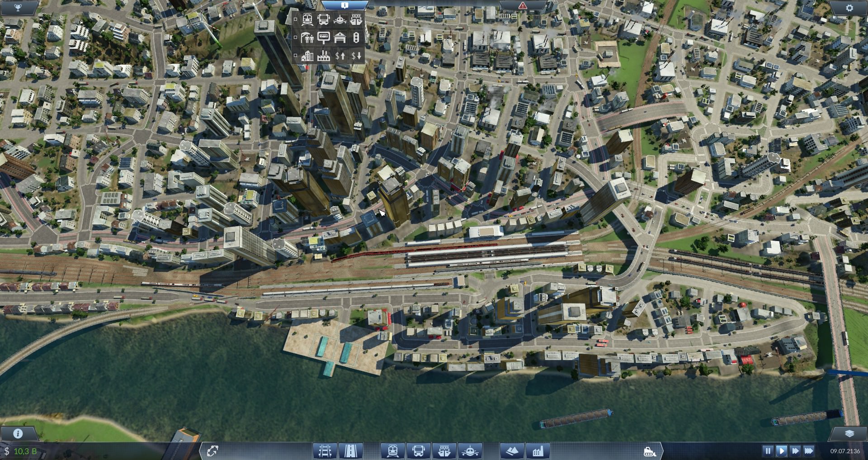Toggle the map layers panel button
The height and width of the screenshot is (460, 868).
[849, 433]
